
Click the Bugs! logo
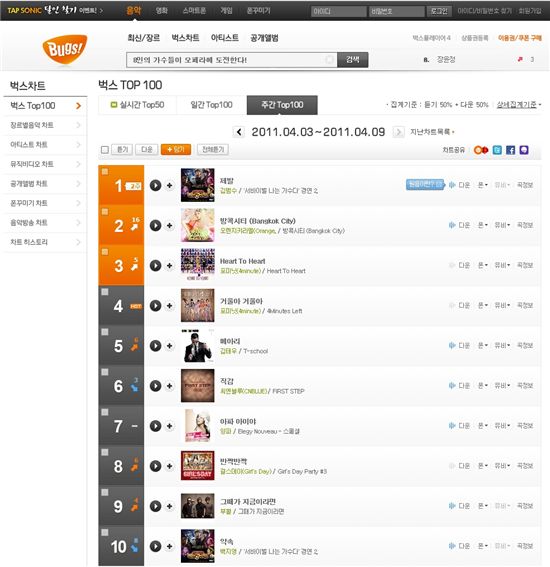(65, 49)
